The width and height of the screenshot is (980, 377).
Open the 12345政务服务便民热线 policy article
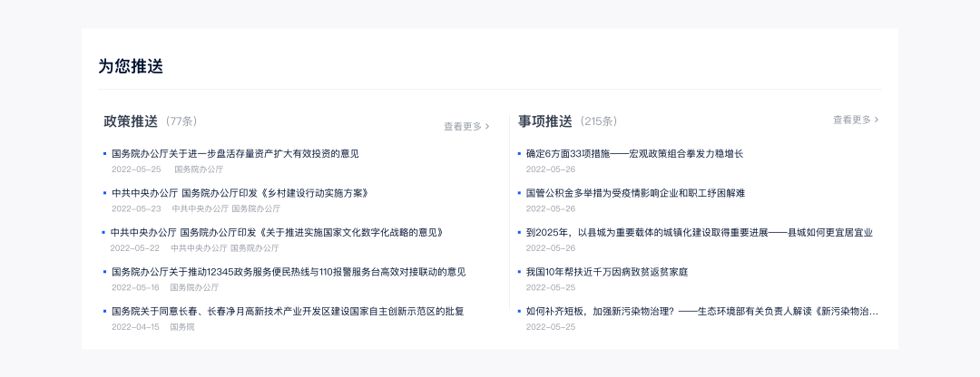(x=288, y=272)
